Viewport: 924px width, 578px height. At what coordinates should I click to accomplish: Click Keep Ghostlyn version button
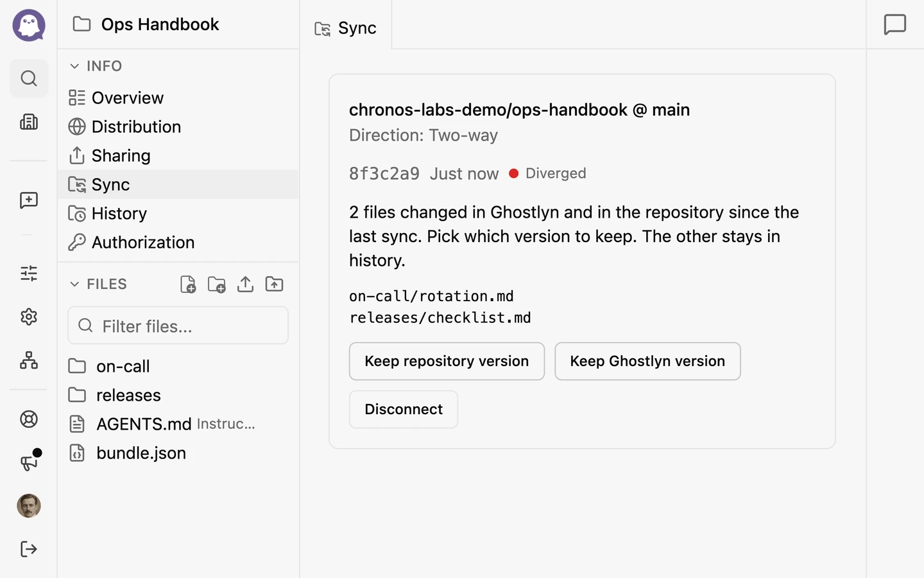tap(647, 361)
